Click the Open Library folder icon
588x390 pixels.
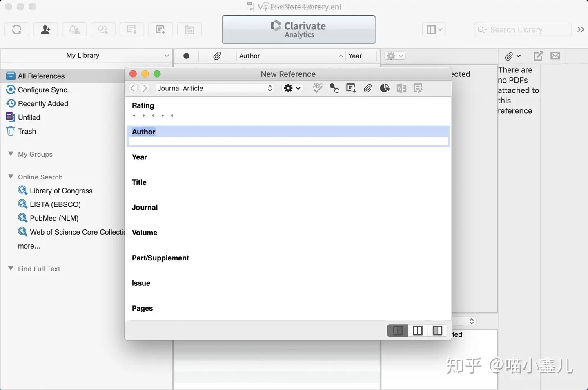189,29
